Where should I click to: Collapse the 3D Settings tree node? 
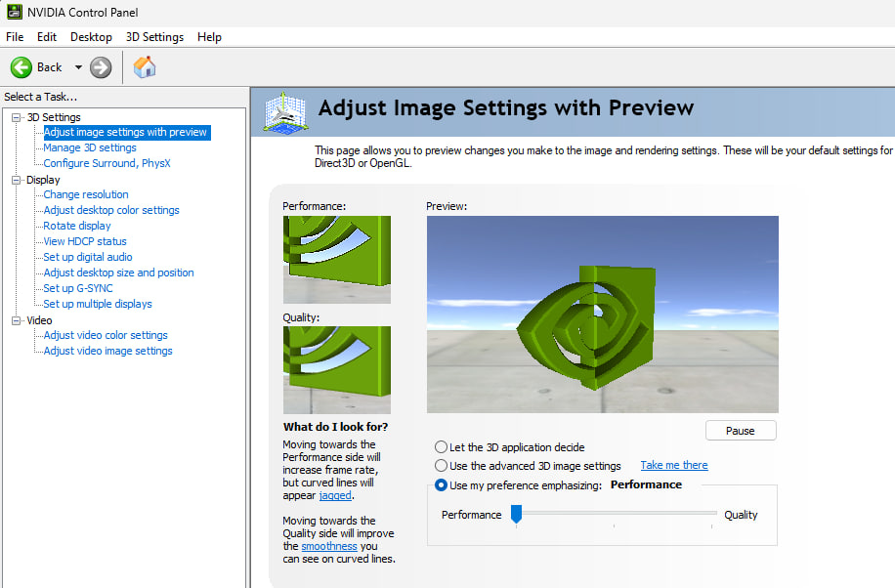[x=16, y=117]
